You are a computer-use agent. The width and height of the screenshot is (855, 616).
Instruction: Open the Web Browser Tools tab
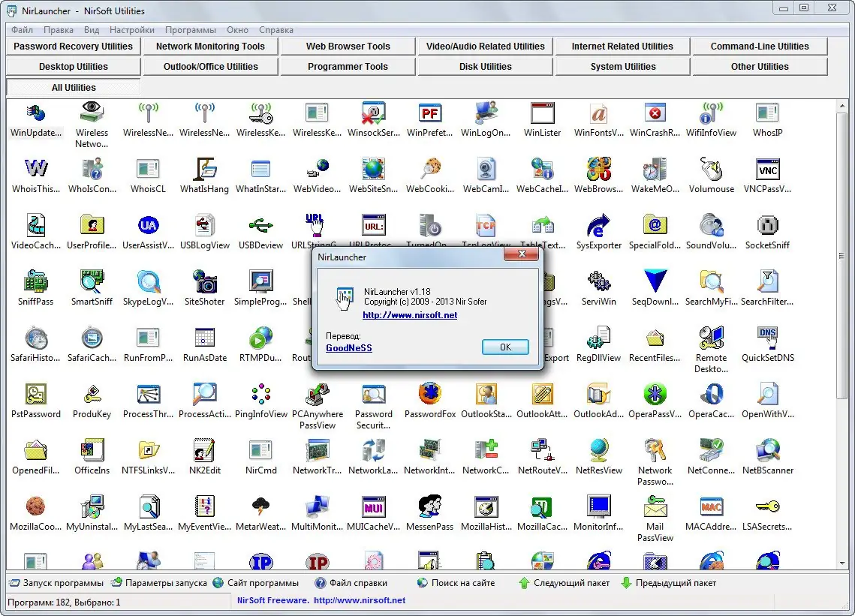[x=348, y=47]
